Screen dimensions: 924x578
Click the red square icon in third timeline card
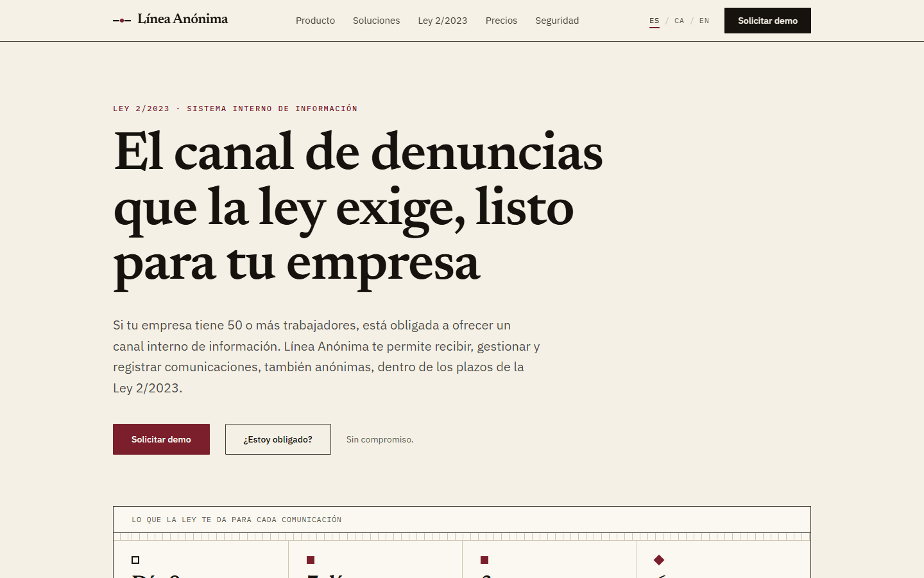(484, 560)
